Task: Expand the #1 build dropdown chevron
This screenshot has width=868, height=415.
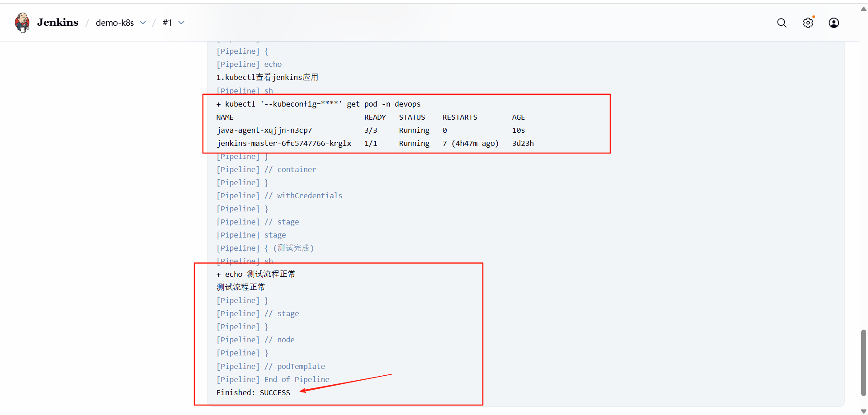Action: coord(181,23)
